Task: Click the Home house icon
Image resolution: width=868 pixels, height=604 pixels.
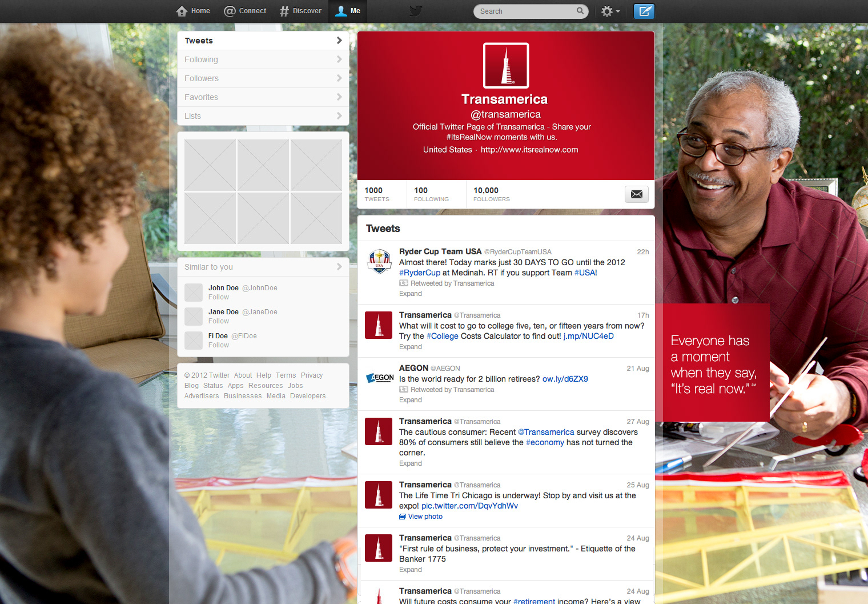Action: pos(182,11)
